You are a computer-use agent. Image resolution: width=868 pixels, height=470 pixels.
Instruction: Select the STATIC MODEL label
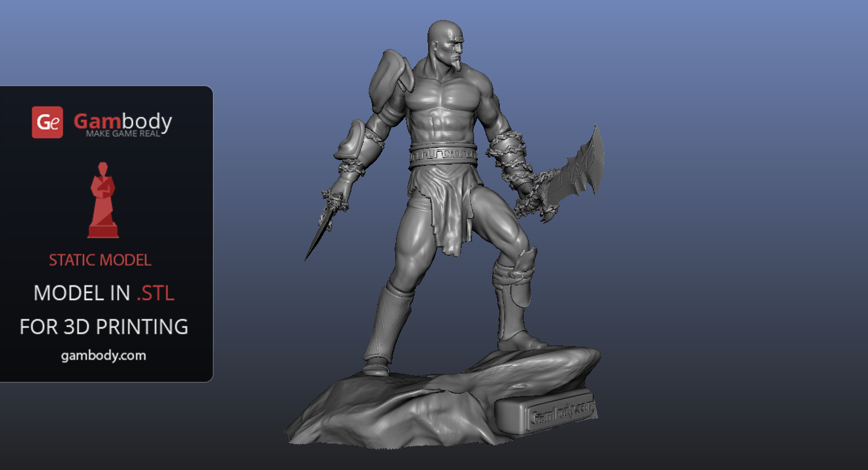100,260
